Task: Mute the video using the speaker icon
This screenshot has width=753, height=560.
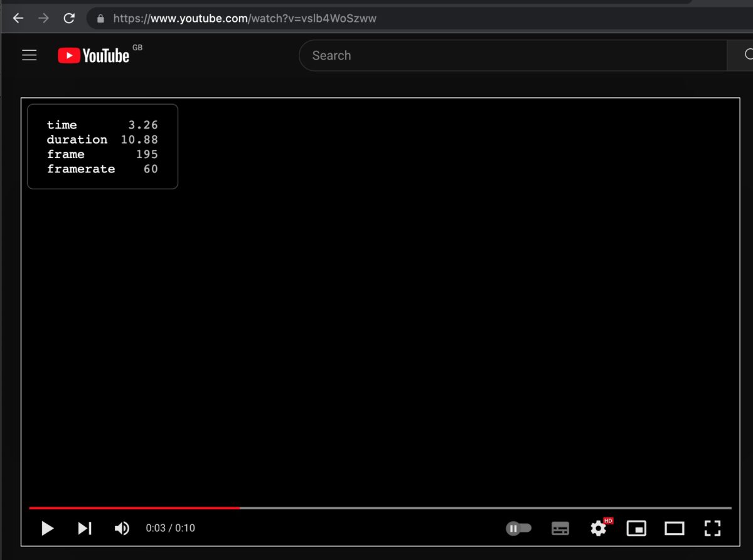Action: (x=122, y=528)
